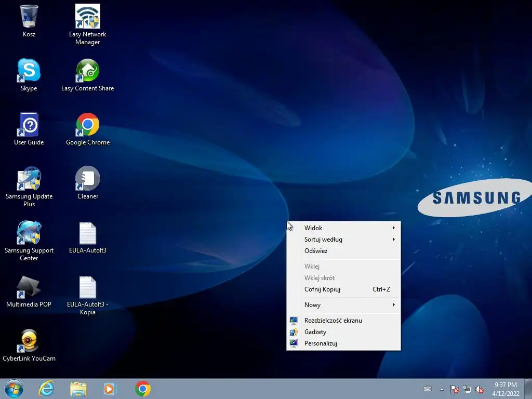Click the on-screen keyboard tray icon
This screenshot has width=532, height=399.
pos(428,389)
